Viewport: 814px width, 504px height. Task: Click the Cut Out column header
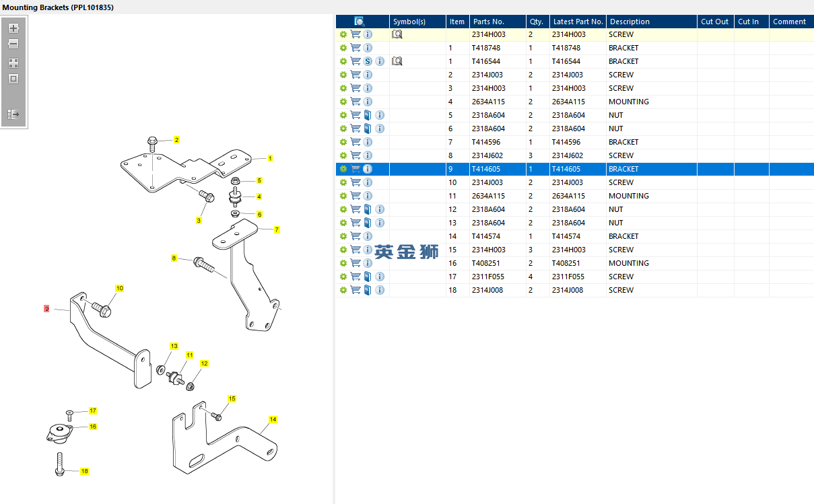tap(716, 22)
